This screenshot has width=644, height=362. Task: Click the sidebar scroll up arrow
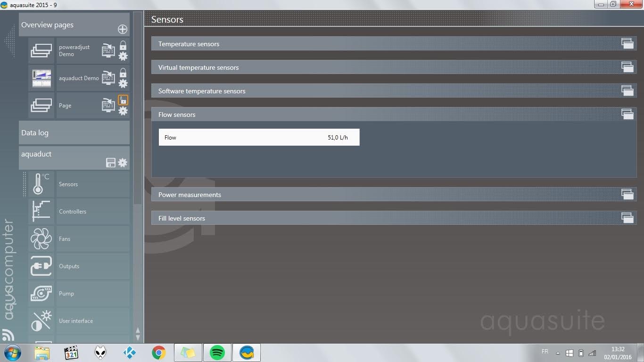point(138,330)
